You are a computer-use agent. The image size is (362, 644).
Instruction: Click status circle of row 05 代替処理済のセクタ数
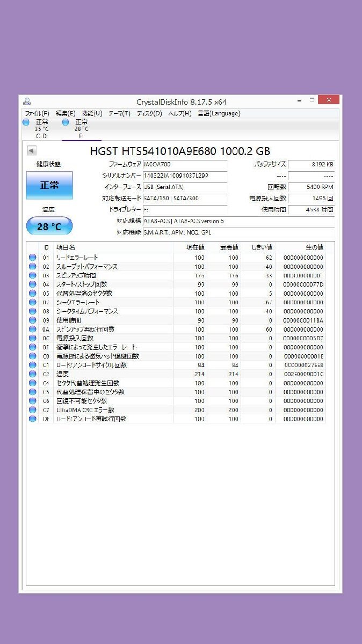[33, 294]
